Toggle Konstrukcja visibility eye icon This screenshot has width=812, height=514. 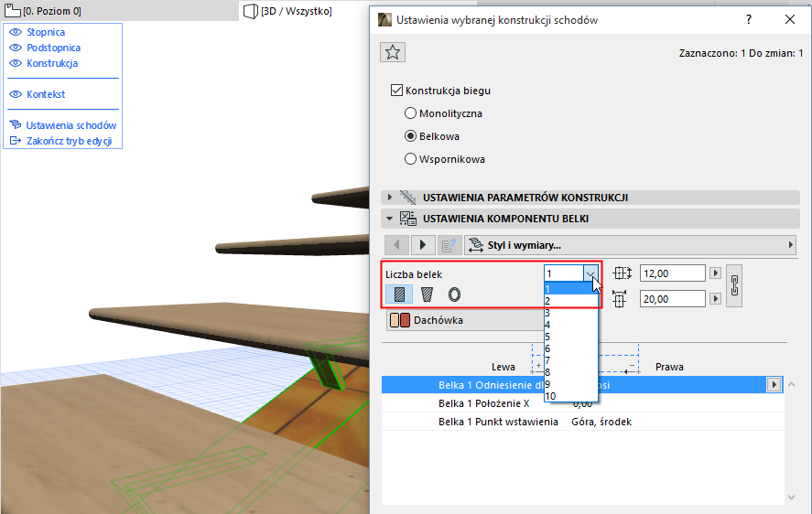[x=16, y=63]
